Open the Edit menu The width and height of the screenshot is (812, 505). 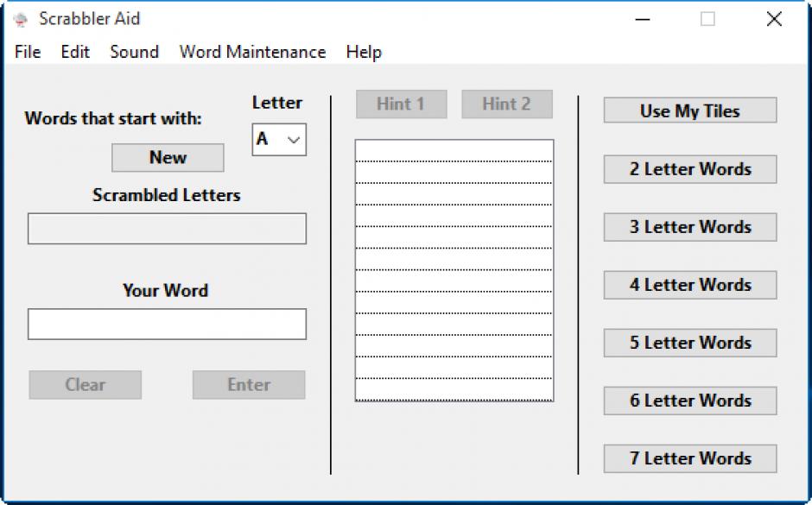point(75,52)
